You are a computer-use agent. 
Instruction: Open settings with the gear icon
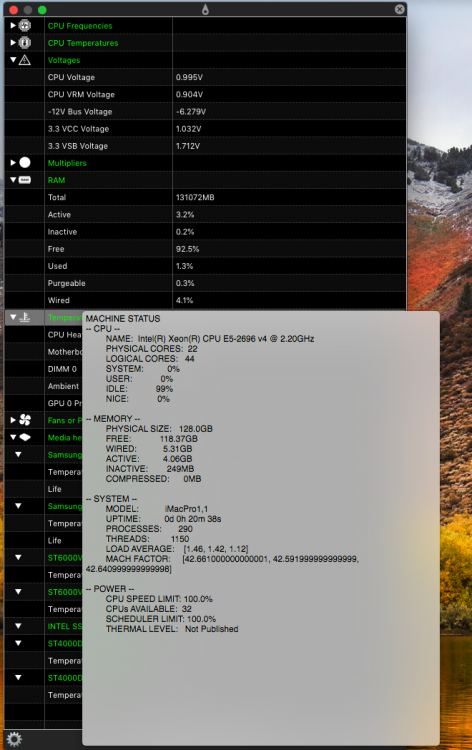[14, 739]
